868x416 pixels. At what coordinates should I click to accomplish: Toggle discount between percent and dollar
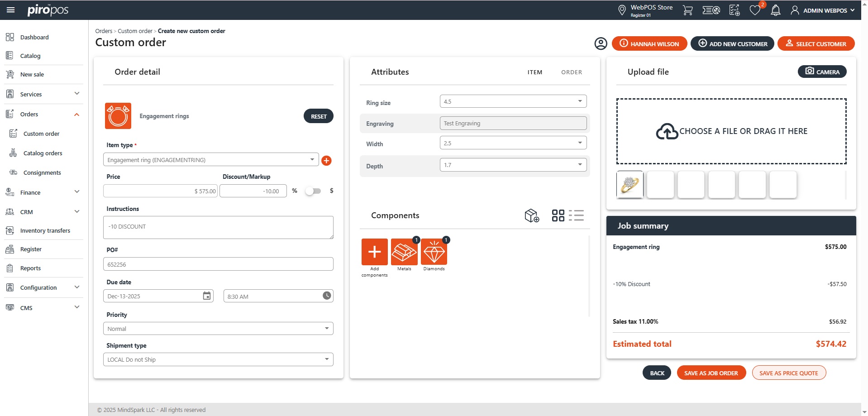point(313,191)
